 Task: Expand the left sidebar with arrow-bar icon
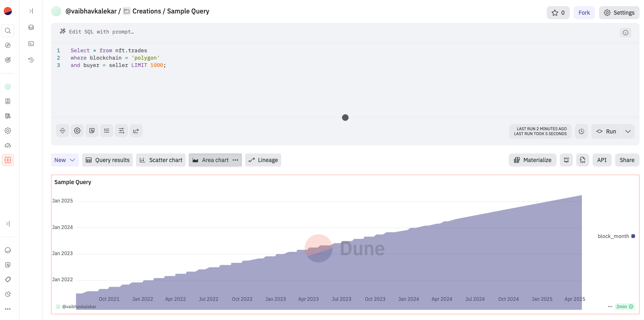tap(8, 224)
